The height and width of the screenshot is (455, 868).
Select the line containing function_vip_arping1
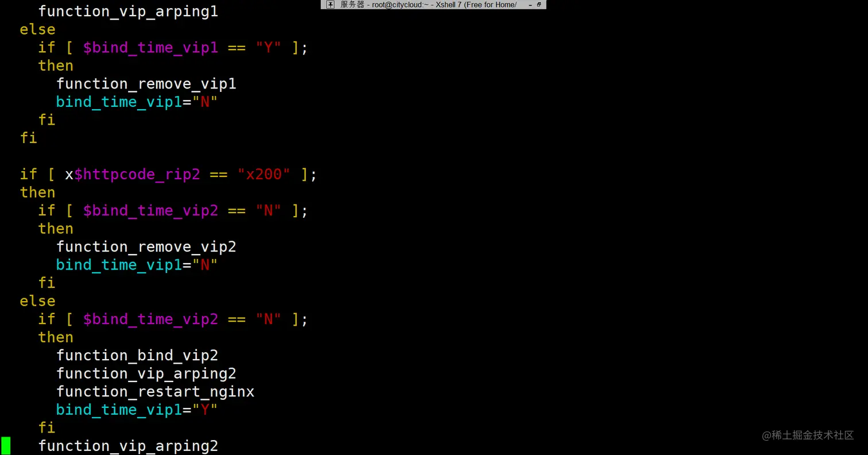[128, 11]
